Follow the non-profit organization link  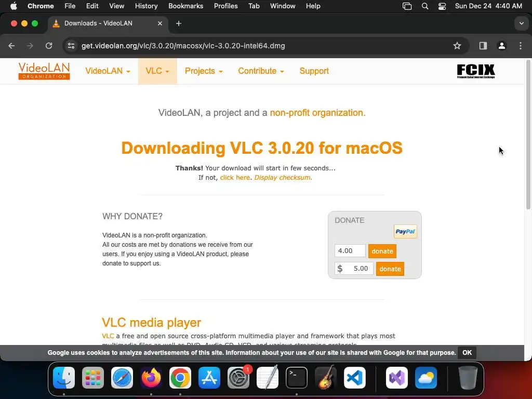(317, 113)
